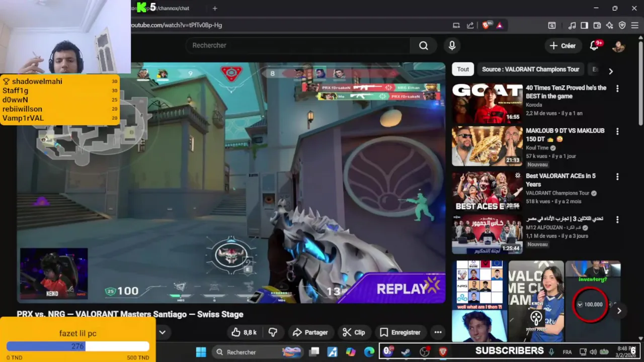The image size is (644, 362).
Task: Open the notifications bell with 9+ badge
Action: (595, 45)
